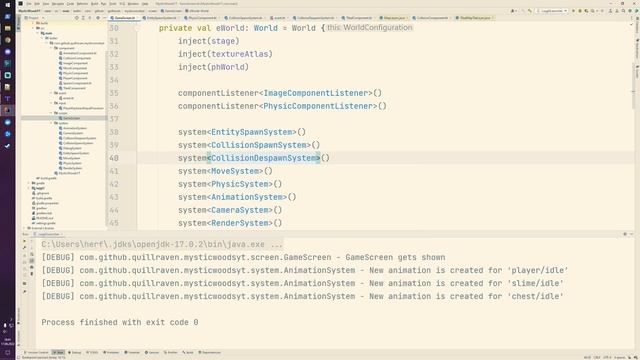Open the Problems tool window button
The height and width of the screenshot is (360, 640).
(111, 352)
